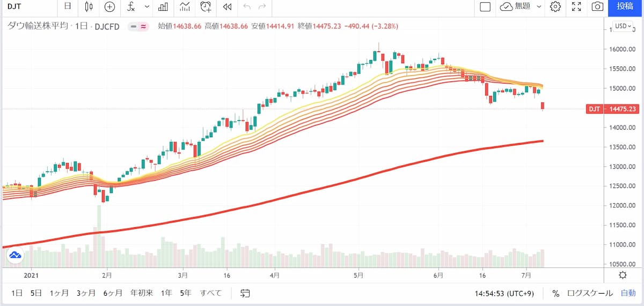Open the financials bar chart icon

point(164,6)
